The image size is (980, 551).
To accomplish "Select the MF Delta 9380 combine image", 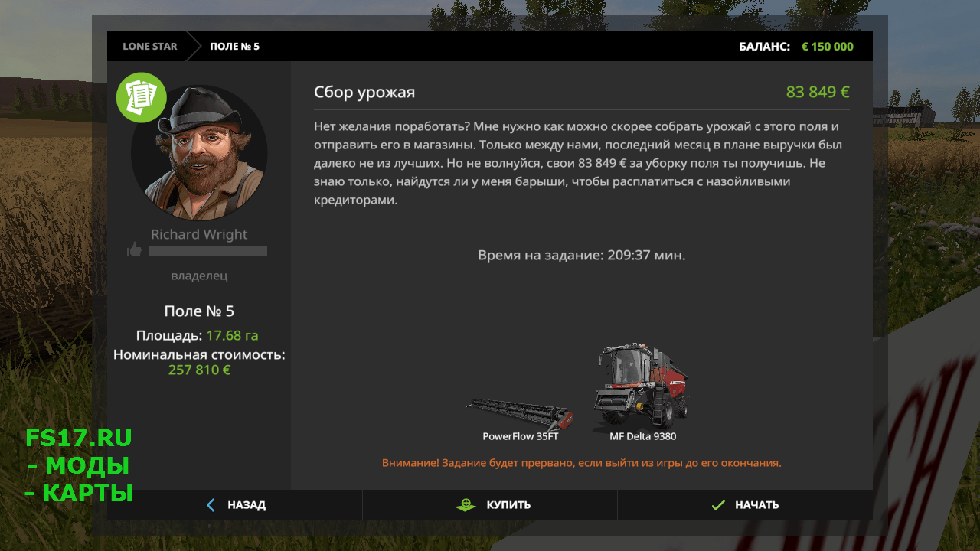I will (x=642, y=386).
